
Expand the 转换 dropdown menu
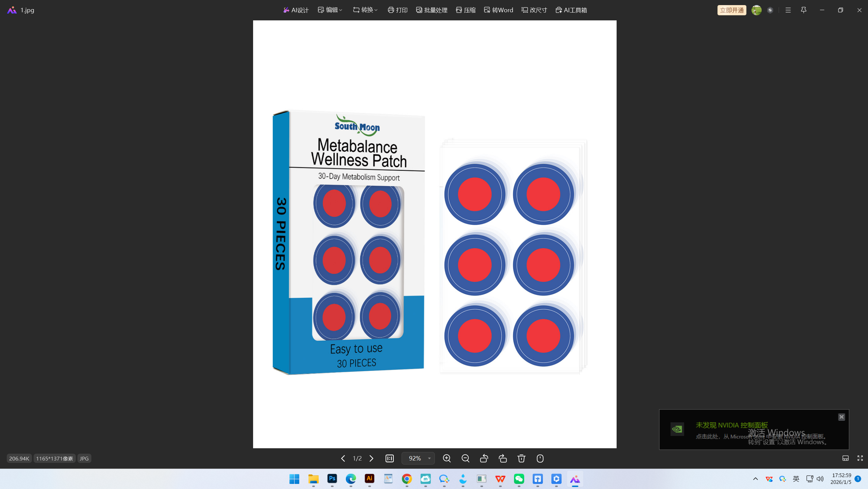coord(365,10)
